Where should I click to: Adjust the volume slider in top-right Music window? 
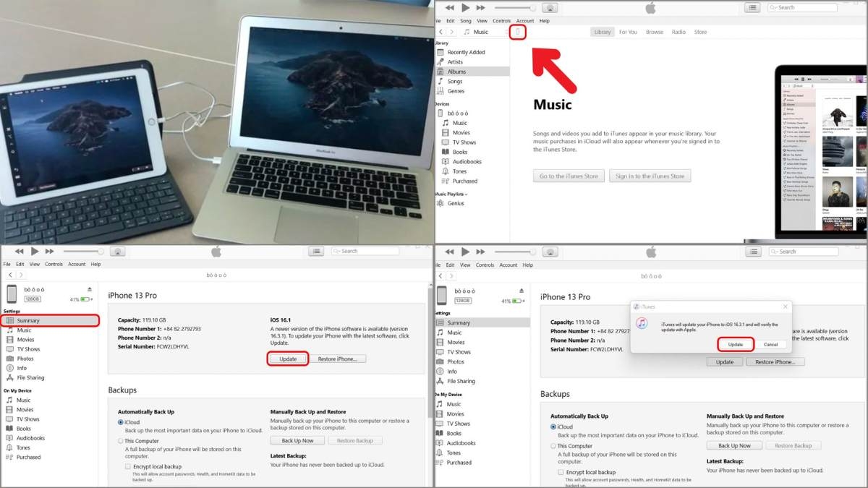pyautogui.click(x=515, y=8)
